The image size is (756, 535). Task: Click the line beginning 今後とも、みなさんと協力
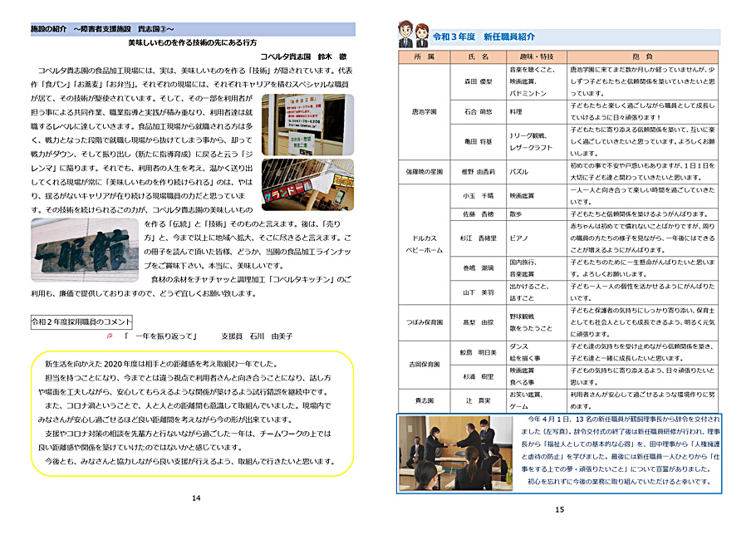click(190, 462)
